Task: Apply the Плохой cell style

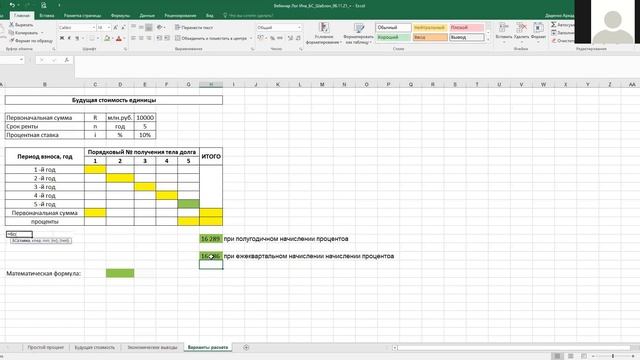Action: pos(467,28)
